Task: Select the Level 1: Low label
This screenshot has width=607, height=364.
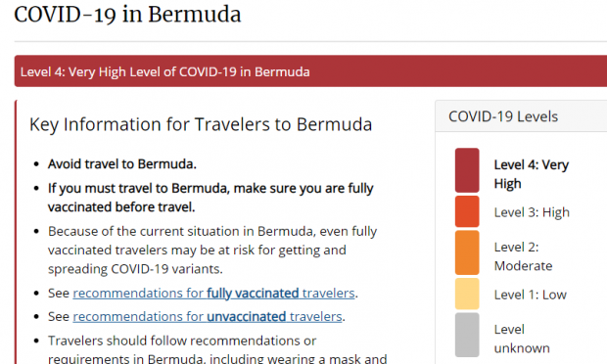Action: click(x=530, y=295)
